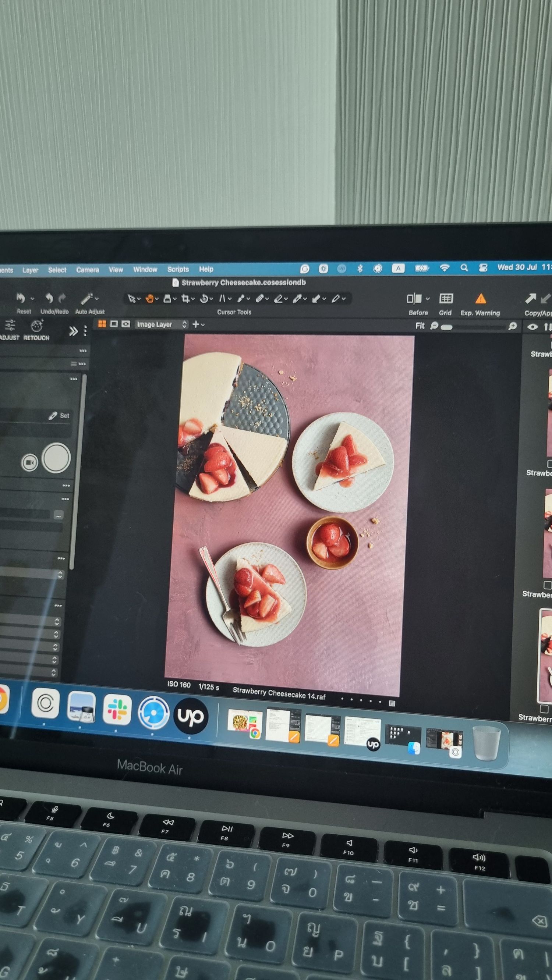Expand the dropdown arrow beside the Pan hand
Image resolution: width=552 pixels, height=980 pixels.
point(156,299)
